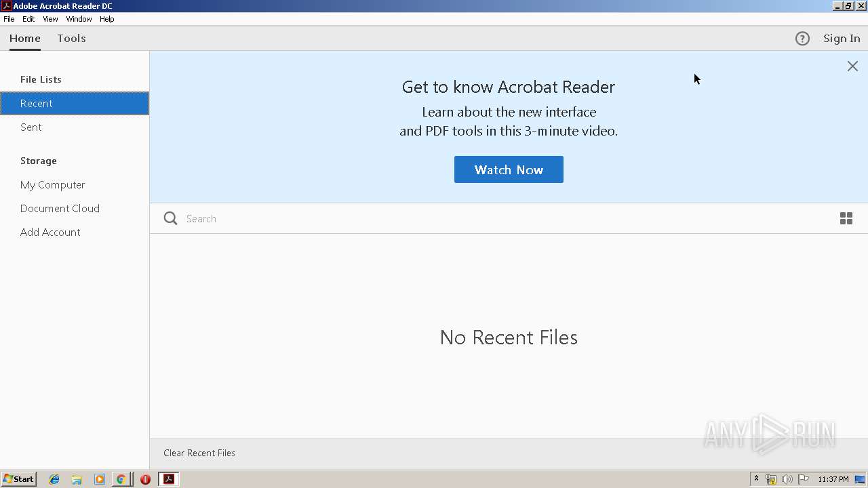Switch to thumbnail grid view
The height and width of the screenshot is (488, 868).
coord(846,218)
